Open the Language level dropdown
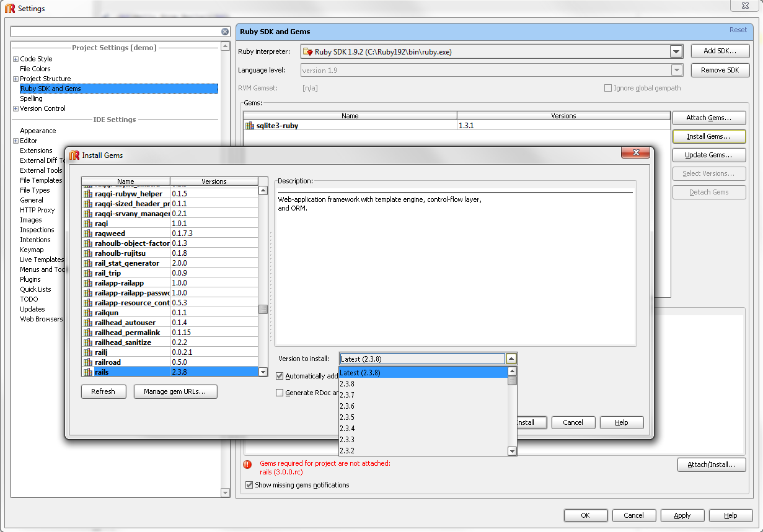This screenshot has width=763, height=532. [677, 71]
